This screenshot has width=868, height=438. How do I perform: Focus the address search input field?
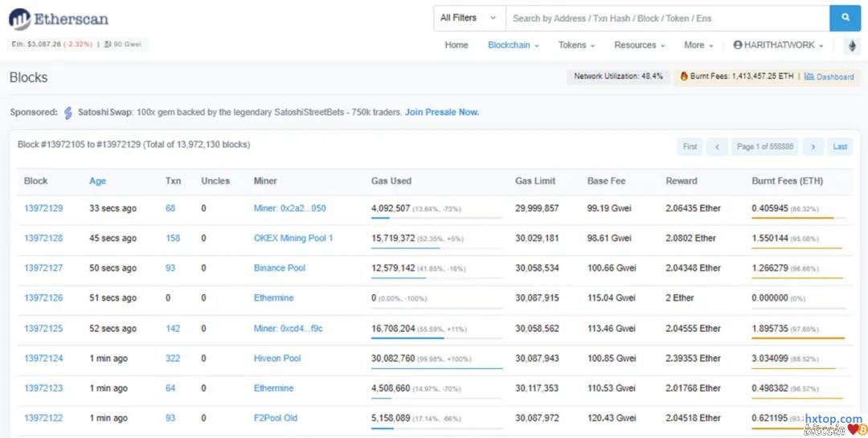tap(667, 18)
